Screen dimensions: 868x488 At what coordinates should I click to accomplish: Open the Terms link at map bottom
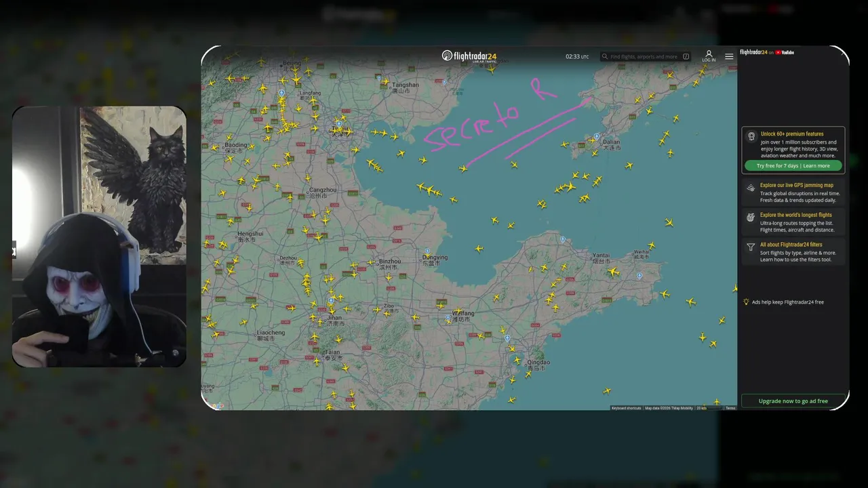[730, 408]
